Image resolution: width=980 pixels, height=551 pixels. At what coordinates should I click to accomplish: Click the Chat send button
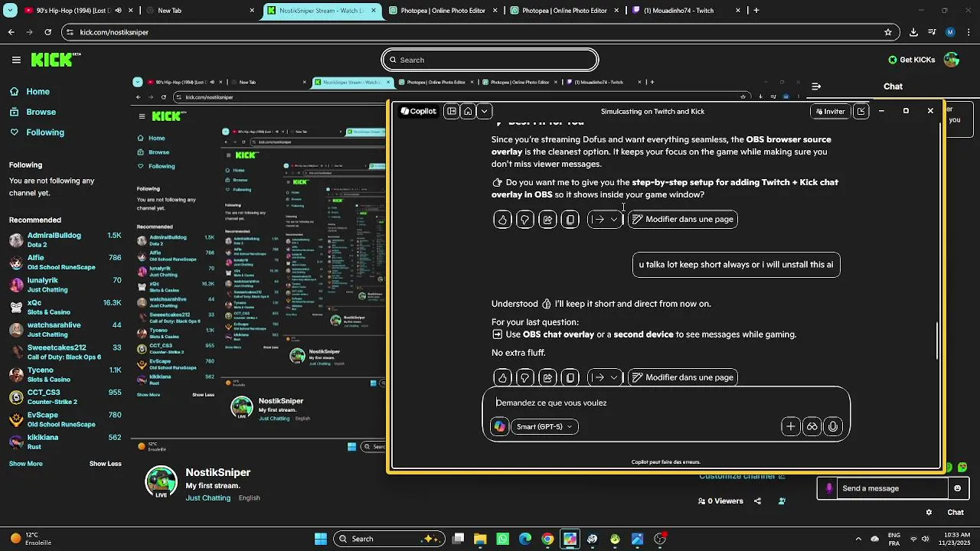pyautogui.click(x=955, y=513)
